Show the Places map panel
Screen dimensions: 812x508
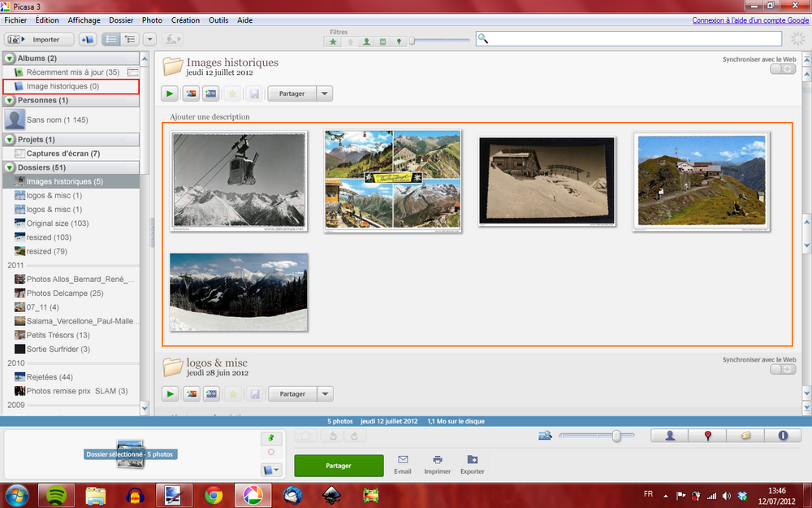(x=707, y=436)
